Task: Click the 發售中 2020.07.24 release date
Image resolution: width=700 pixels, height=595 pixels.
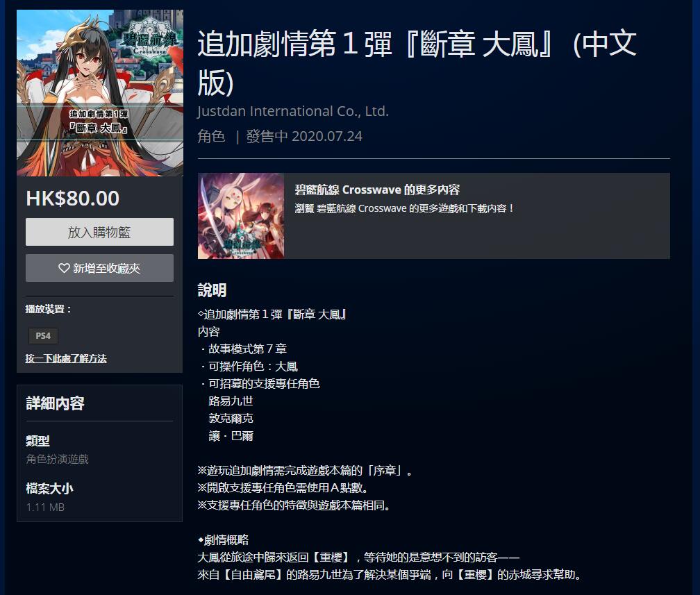Action: [x=304, y=136]
